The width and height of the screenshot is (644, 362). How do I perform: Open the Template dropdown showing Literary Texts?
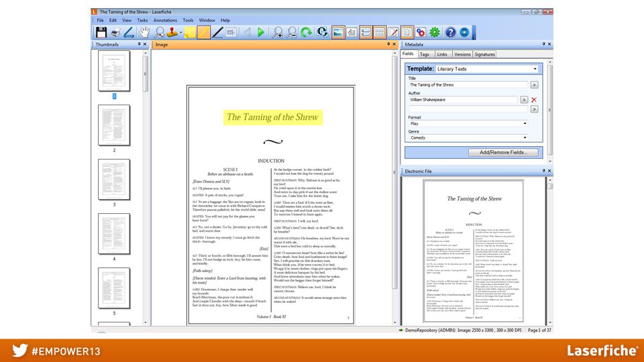[487, 69]
